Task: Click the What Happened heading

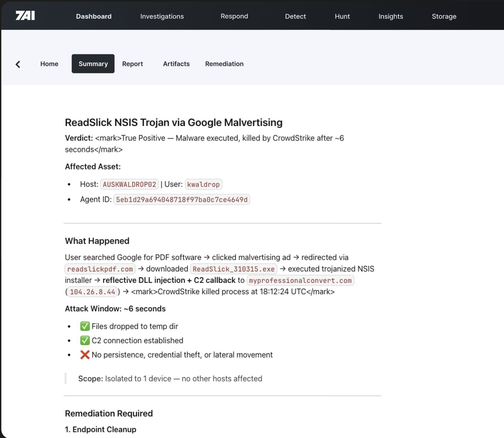Action: pos(97,241)
